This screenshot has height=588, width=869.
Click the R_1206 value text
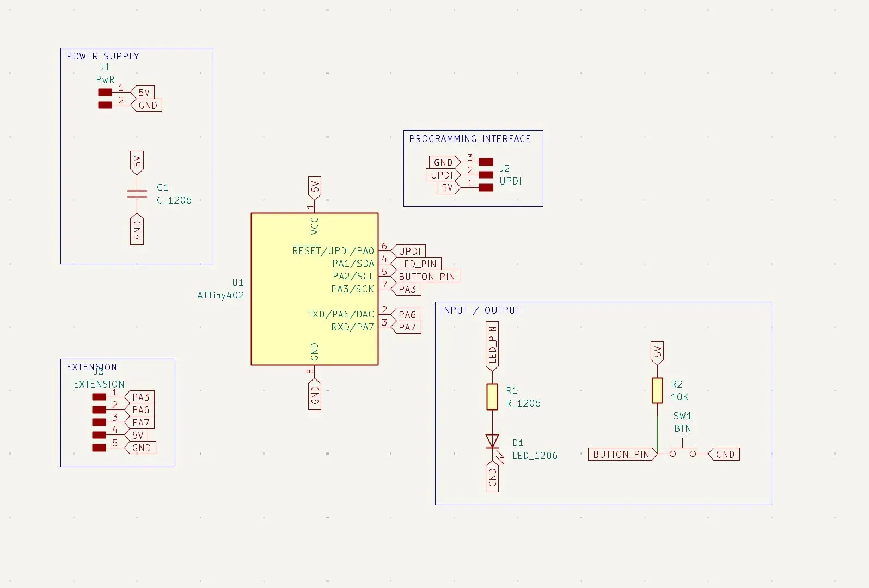click(523, 403)
